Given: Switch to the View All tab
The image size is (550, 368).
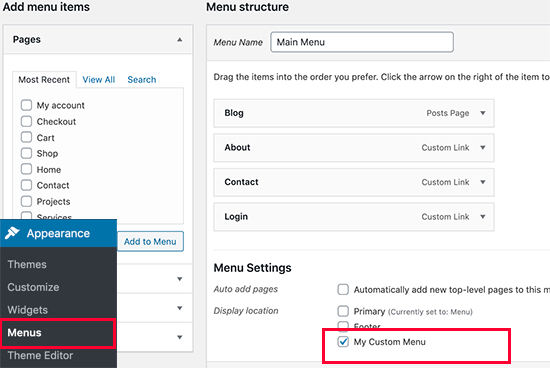Looking at the screenshot, I should (x=99, y=80).
